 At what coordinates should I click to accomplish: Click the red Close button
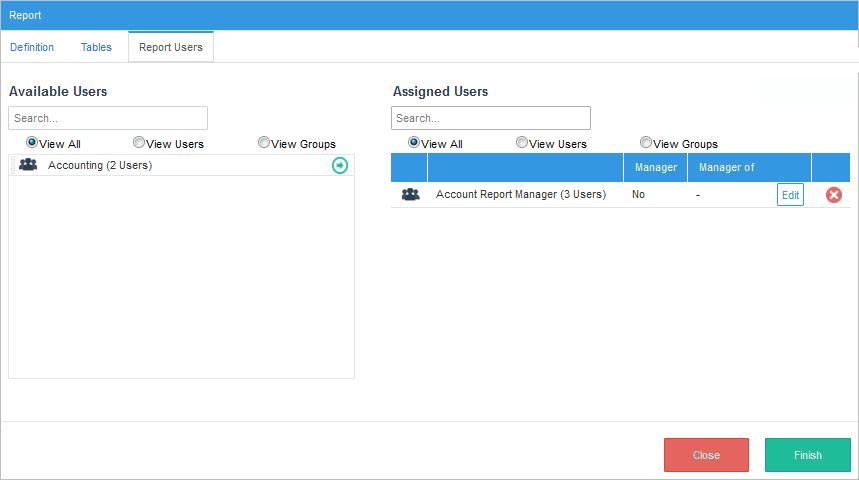706,455
